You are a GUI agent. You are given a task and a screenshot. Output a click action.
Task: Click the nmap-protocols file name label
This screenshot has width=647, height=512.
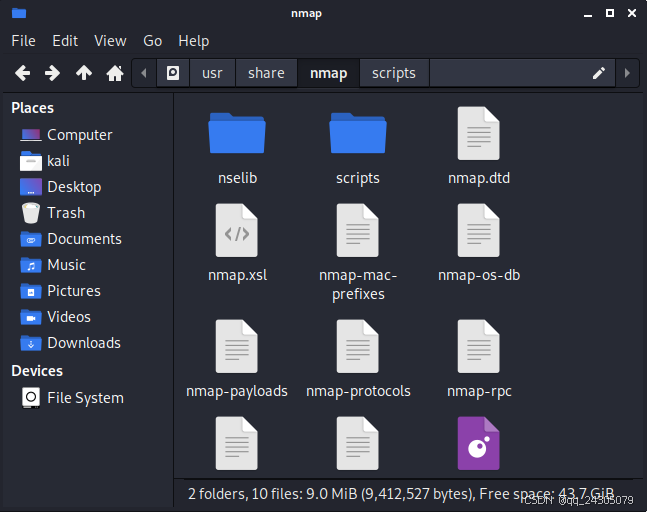point(358,391)
